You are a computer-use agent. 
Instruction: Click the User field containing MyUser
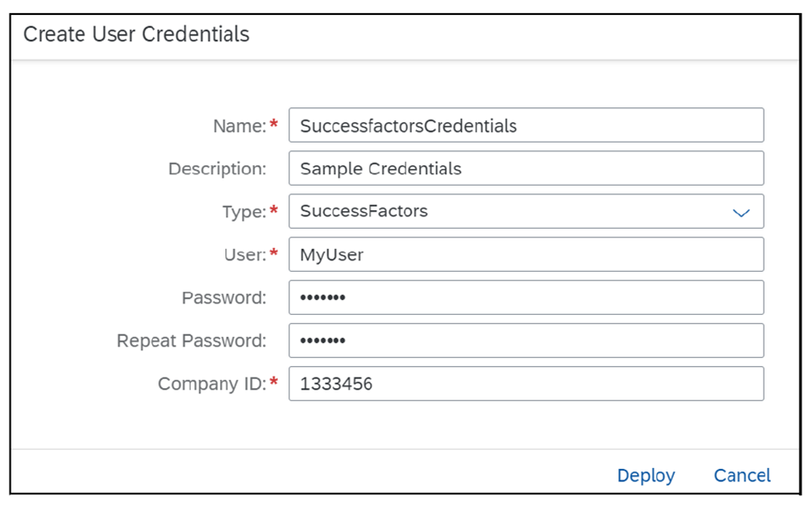click(525, 255)
